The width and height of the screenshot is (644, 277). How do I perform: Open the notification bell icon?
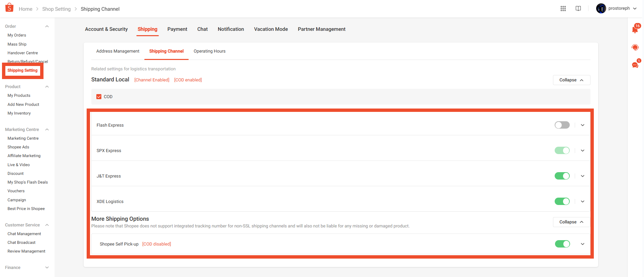click(x=635, y=30)
